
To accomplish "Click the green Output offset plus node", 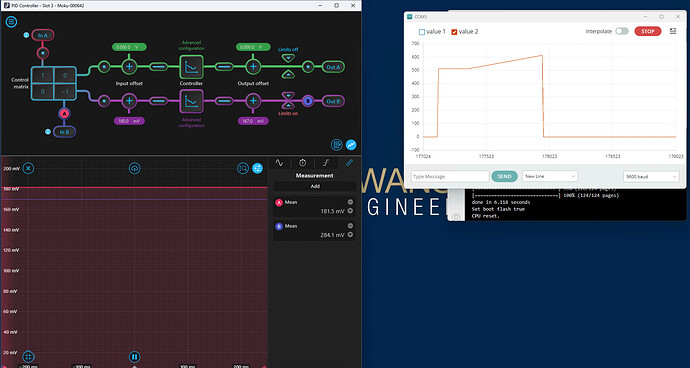I will tap(253, 67).
